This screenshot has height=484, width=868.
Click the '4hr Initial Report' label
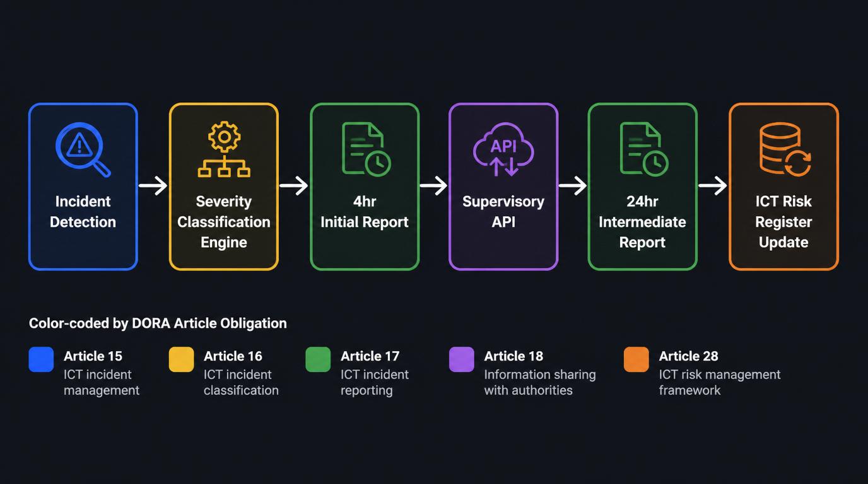[x=365, y=212]
